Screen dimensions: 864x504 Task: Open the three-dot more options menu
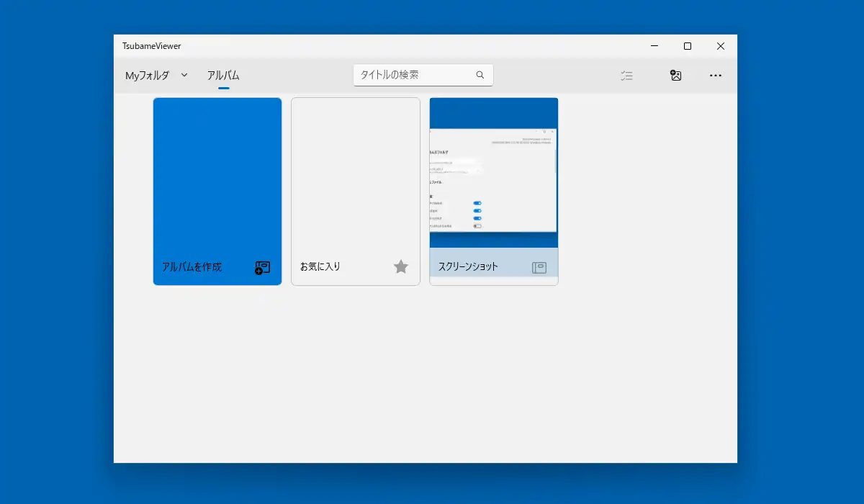716,75
